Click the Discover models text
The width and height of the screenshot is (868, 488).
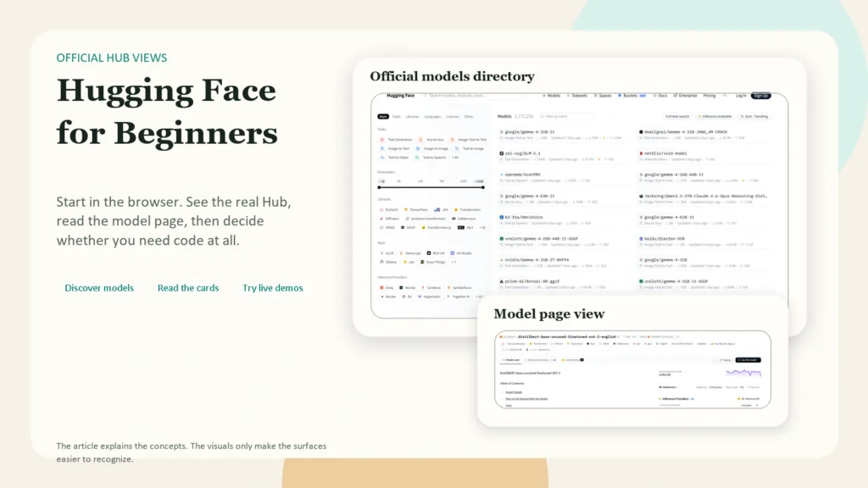[x=99, y=288]
